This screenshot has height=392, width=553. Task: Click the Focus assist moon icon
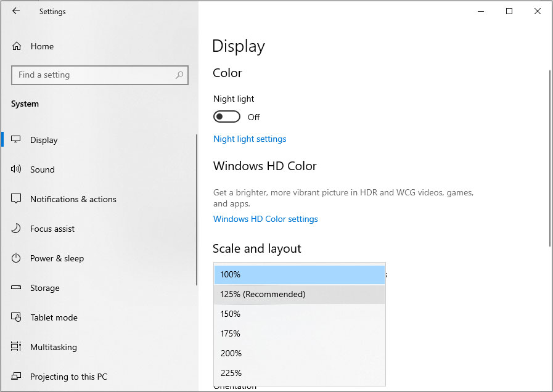click(17, 229)
